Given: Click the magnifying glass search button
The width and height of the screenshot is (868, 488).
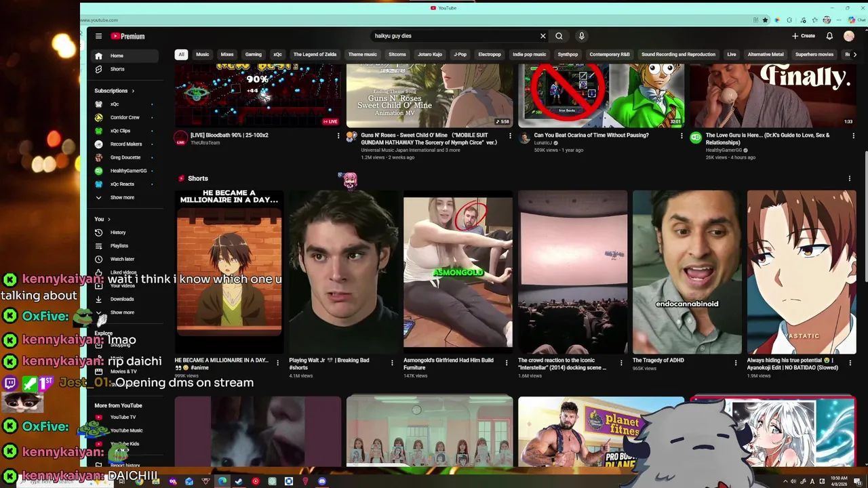Looking at the screenshot, I should coord(559,36).
